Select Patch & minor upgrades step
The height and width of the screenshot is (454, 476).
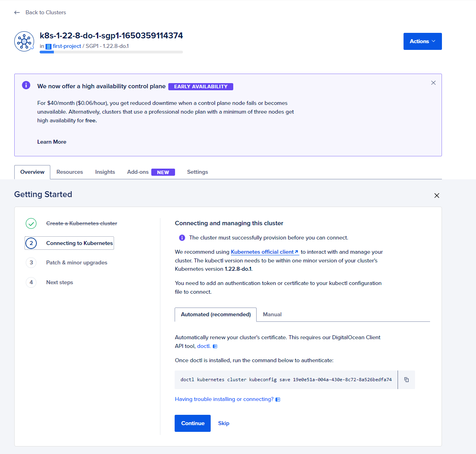77,263
